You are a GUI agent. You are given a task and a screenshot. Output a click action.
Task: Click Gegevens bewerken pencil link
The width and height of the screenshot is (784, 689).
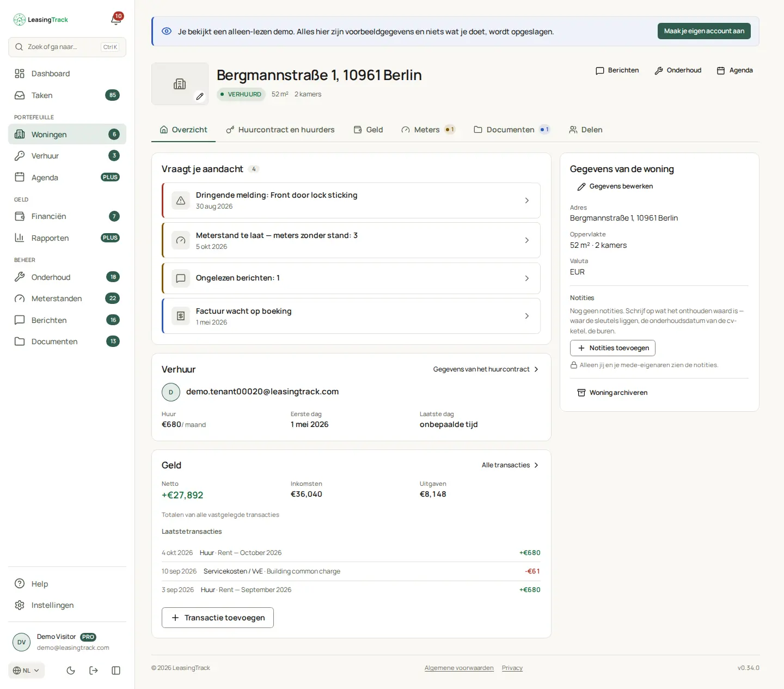(x=615, y=186)
